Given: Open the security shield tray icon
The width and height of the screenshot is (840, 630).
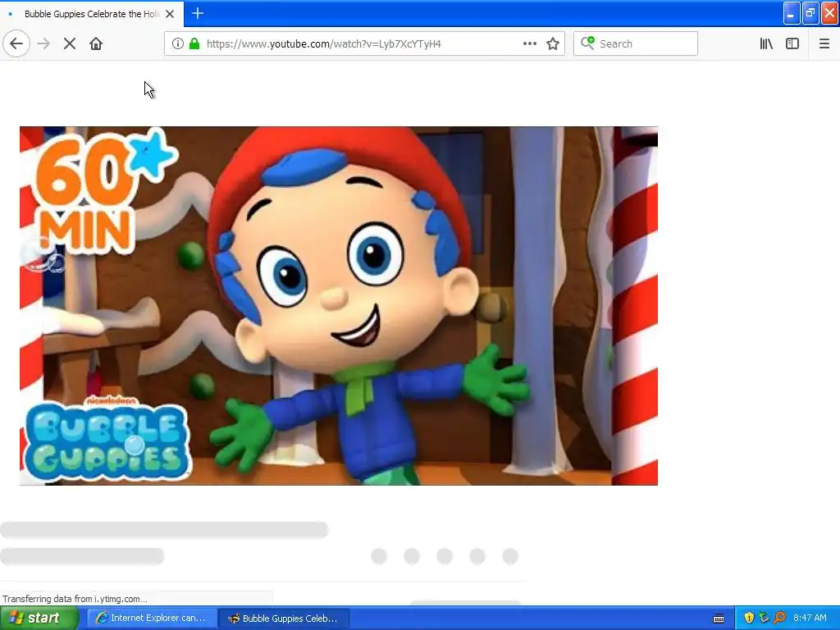Looking at the screenshot, I should pyautogui.click(x=749, y=619).
